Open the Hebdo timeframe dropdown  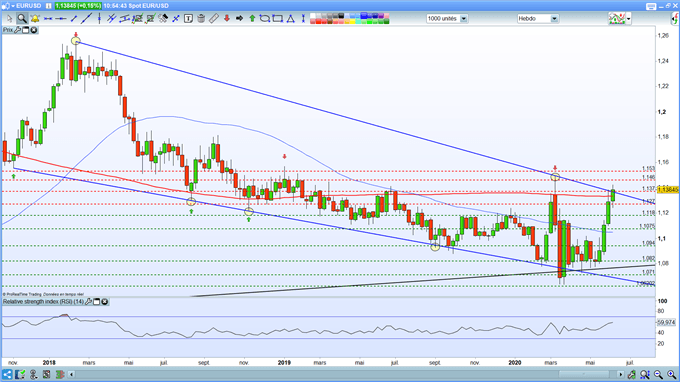(x=537, y=19)
